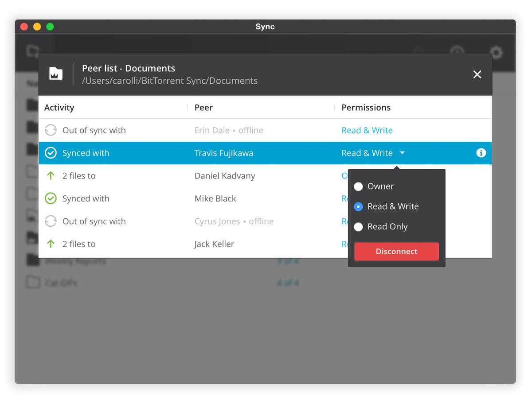Click the folder path /Users/carolli/BitTorrent Sync/Documents
Screen dimensions: 532x403
point(170,81)
